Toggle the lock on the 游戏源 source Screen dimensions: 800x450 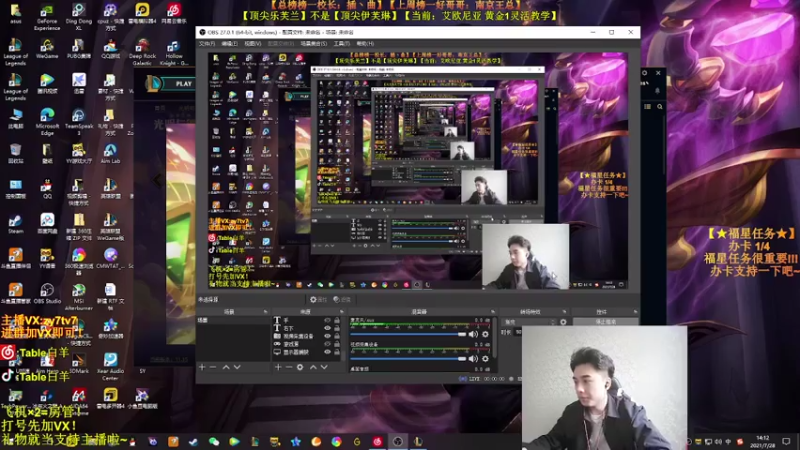[x=337, y=344]
